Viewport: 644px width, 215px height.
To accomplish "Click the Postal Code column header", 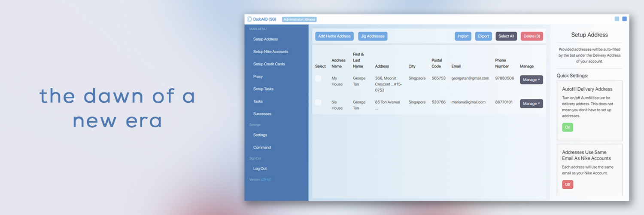I will [437, 63].
